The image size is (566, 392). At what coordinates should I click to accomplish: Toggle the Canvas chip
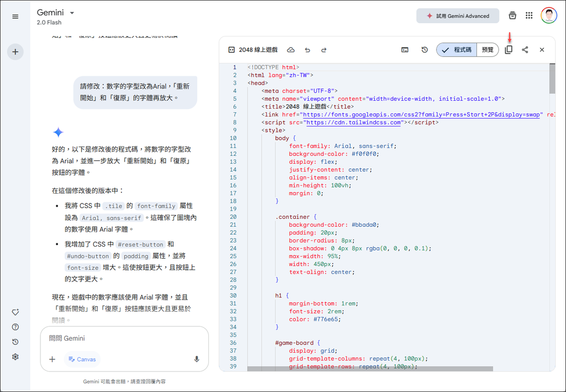pyautogui.click(x=82, y=359)
